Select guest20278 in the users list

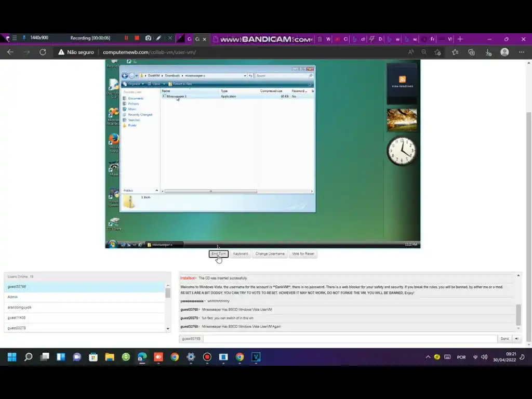coord(85,328)
